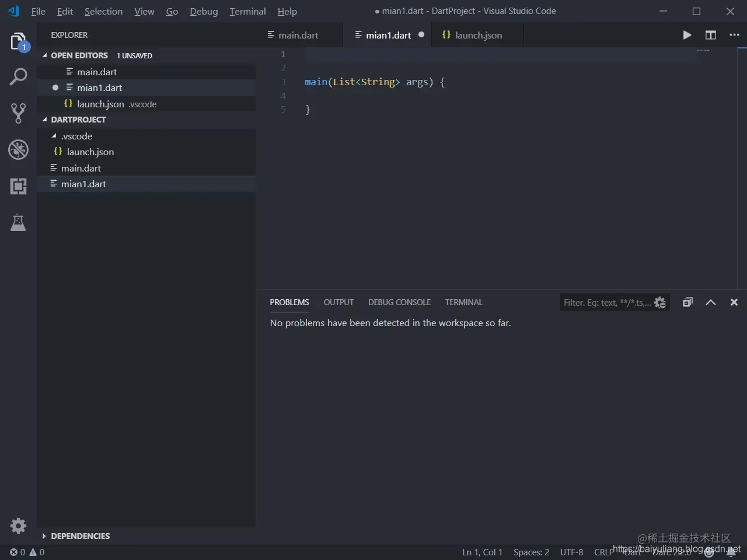The height and width of the screenshot is (560, 747).
Task: Open the Help menu
Action: (287, 11)
